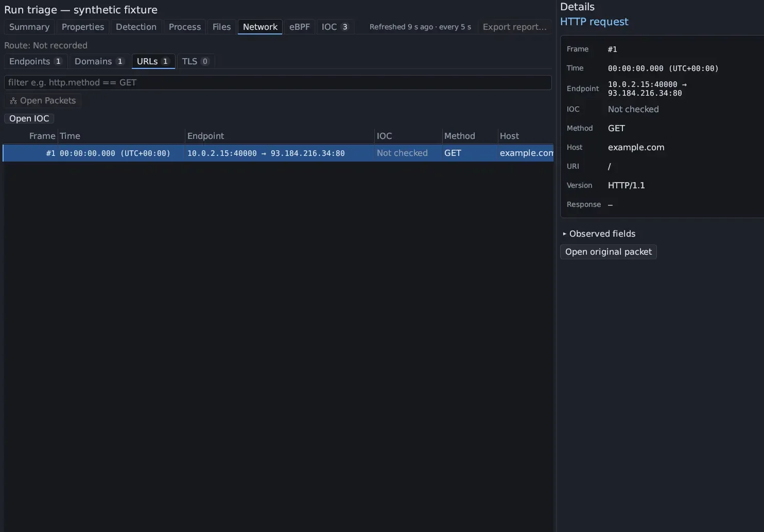Image resolution: width=764 pixels, height=532 pixels.
Task: Click the Open Packets button
Action: (x=43, y=100)
